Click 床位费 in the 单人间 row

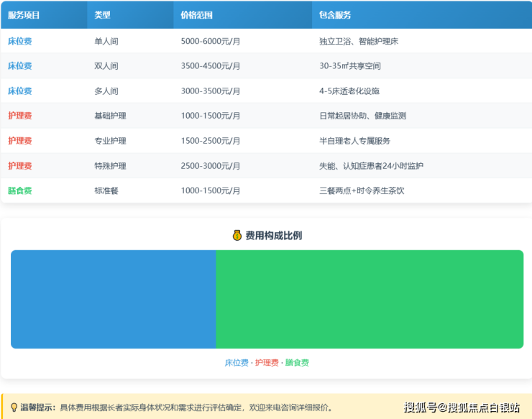click(20, 42)
